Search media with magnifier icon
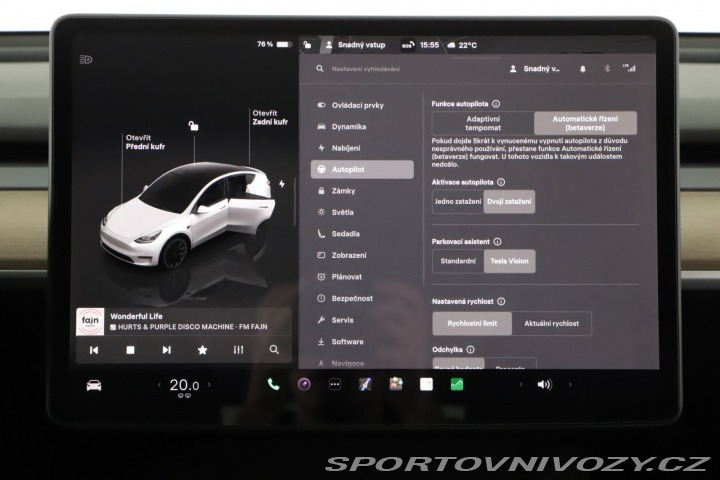The width and height of the screenshot is (720, 480). pos(274,350)
